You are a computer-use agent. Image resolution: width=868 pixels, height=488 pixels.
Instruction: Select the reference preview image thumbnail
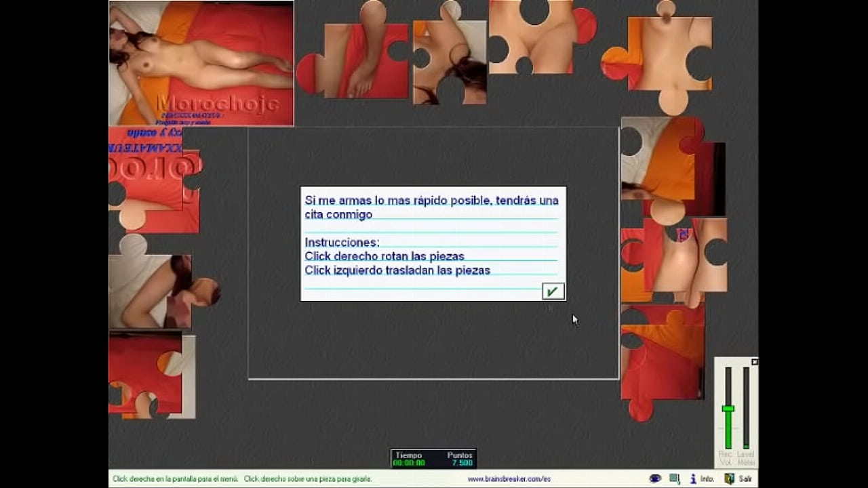point(201,63)
